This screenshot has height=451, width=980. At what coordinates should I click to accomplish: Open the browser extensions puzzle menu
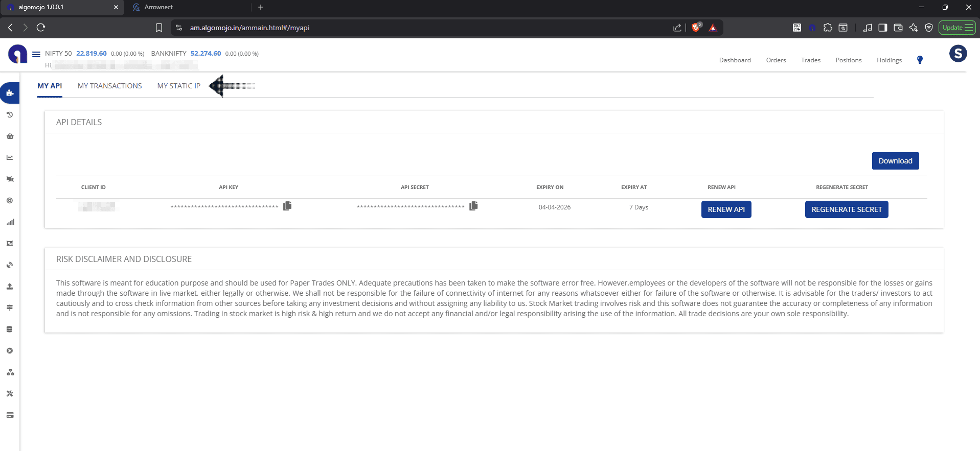(x=828, y=28)
